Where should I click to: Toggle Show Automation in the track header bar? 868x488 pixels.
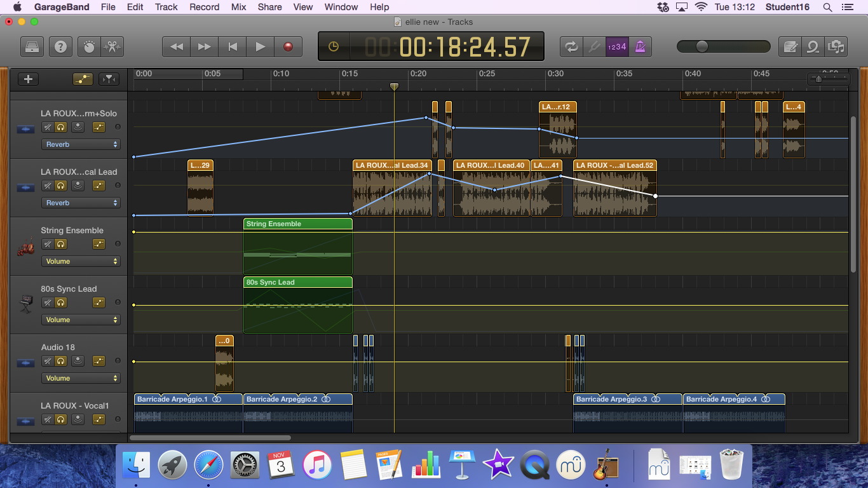point(83,79)
